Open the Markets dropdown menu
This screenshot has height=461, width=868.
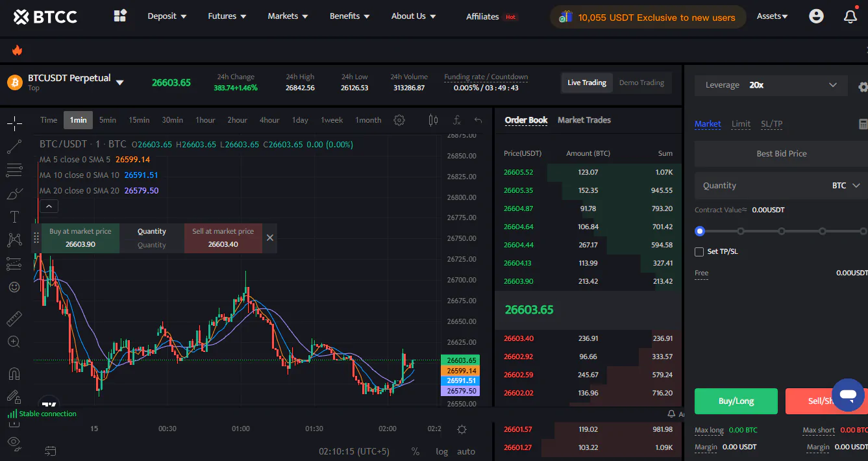click(x=288, y=16)
